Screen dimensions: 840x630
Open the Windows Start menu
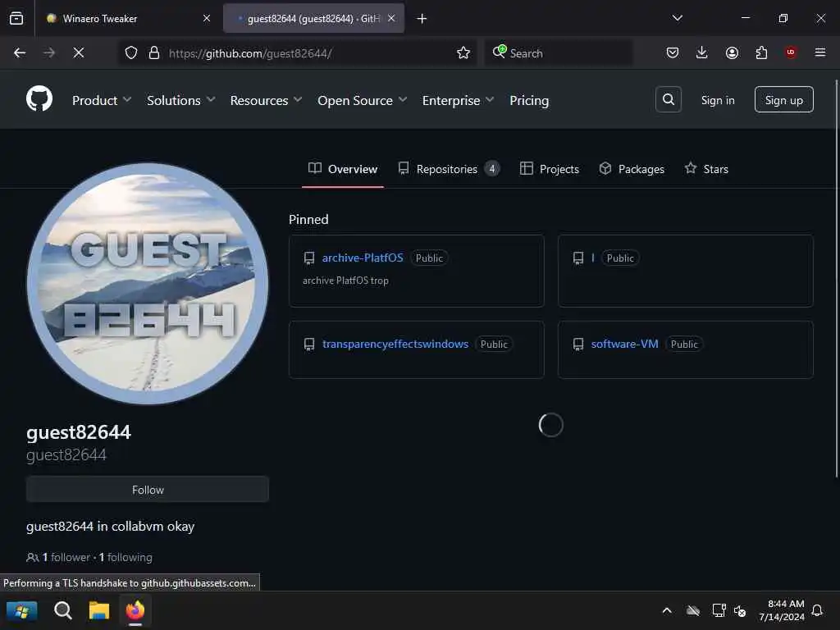coord(21,610)
